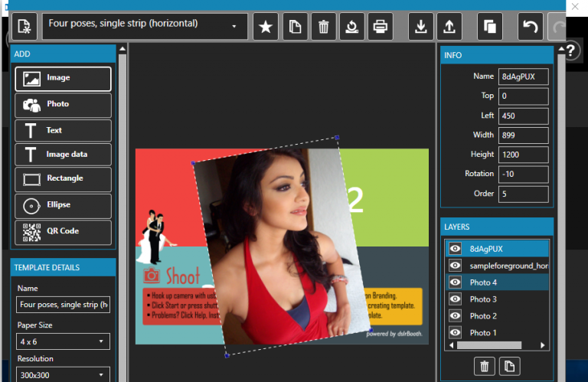Open help with the question mark icon
The height and width of the screenshot is (382, 588).
click(x=570, y=51)
